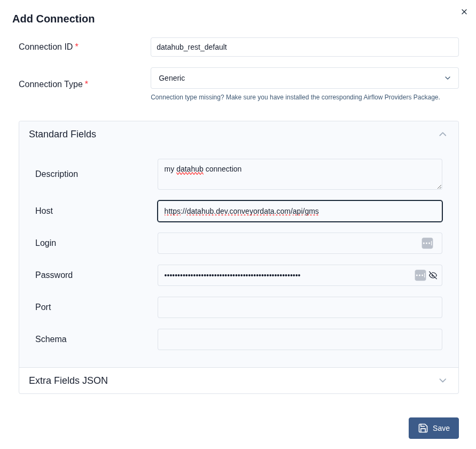Click the textarea resize handle on Description
This screenshot has width=476, height=449.
coord(440,188)
